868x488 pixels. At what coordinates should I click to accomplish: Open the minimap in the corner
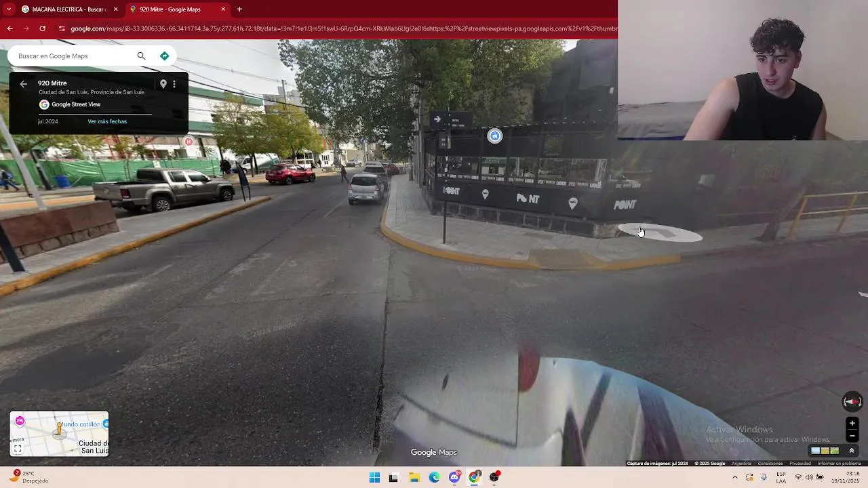[x=59, y=434]
